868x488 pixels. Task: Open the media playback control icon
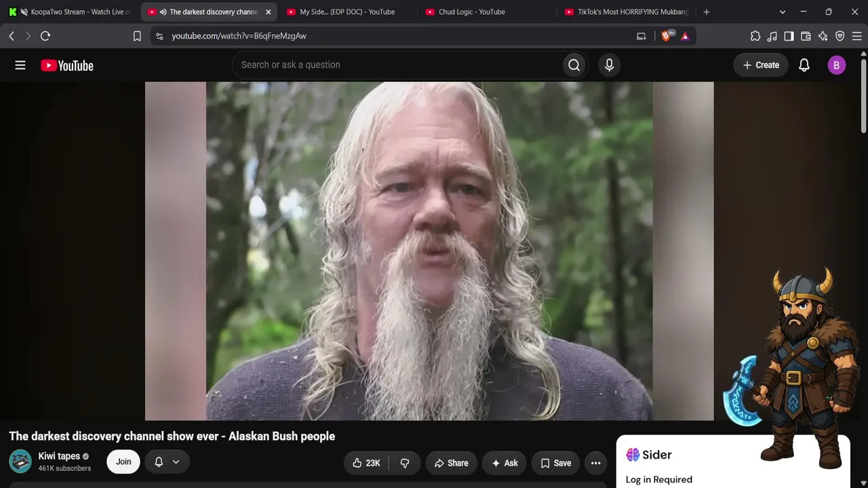pyautogui.click(x=772, y=36)
